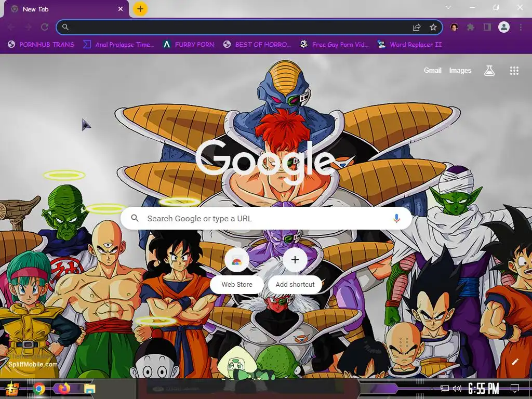Close the New Tab tab
This screenshot has width=532, height=399.
point(121,9)
